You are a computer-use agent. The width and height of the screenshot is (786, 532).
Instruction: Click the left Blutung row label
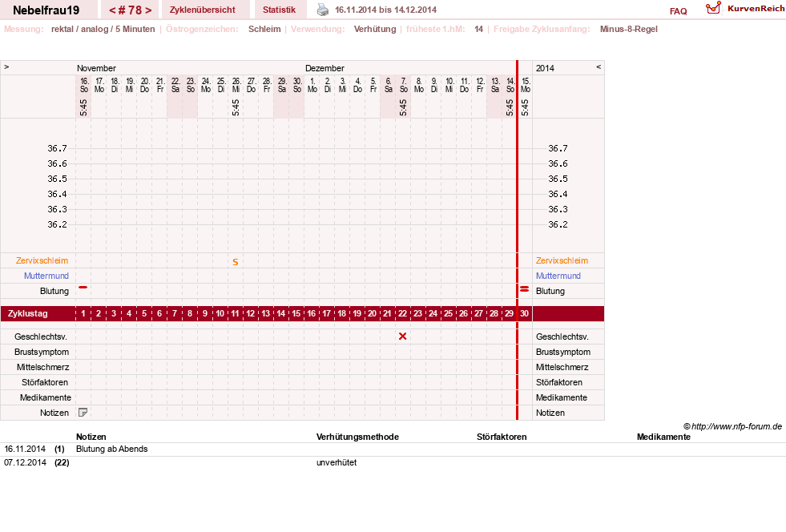point(54,291)
